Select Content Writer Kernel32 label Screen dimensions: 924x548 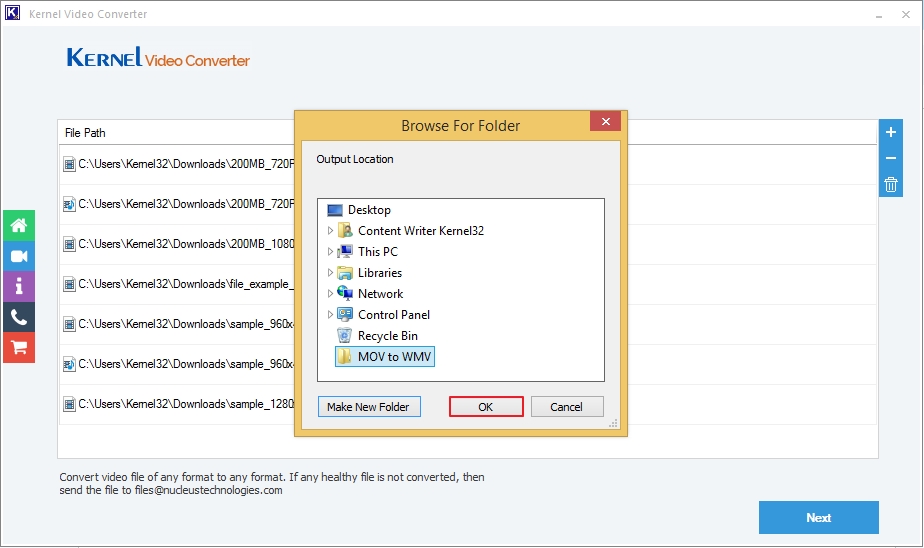pos(421,230)
